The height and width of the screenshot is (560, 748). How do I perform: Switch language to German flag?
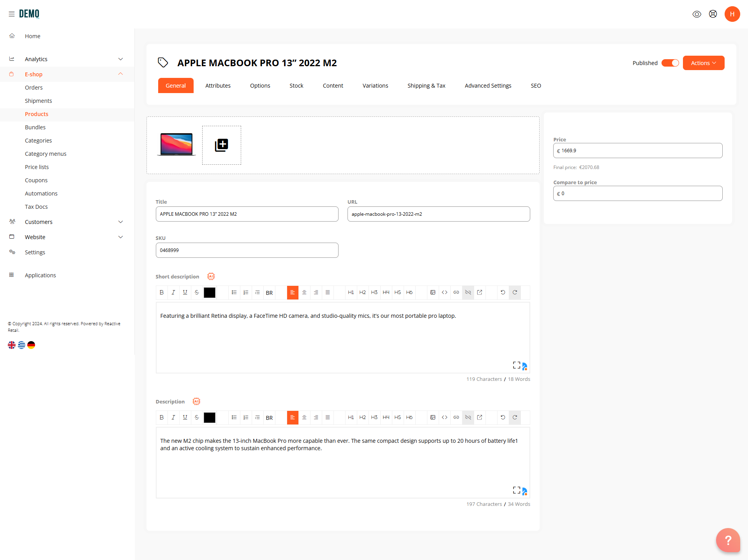[x=31, y=345]
